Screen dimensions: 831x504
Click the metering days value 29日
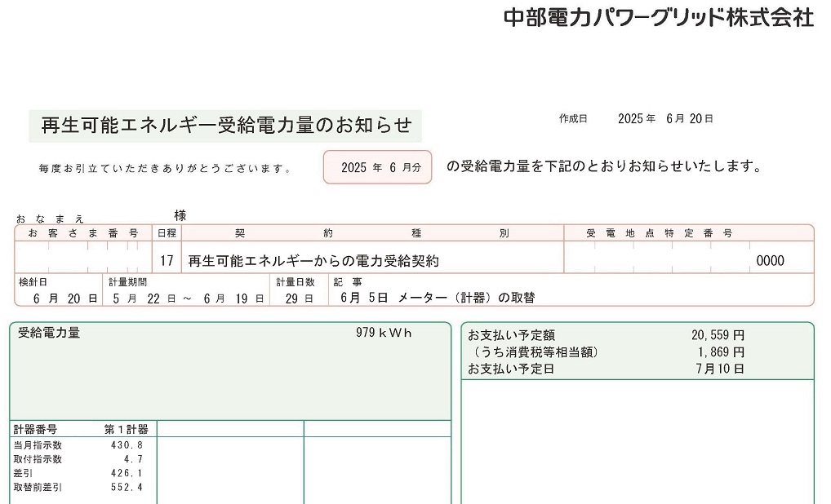pyautogui.click(x=299, y=298)
